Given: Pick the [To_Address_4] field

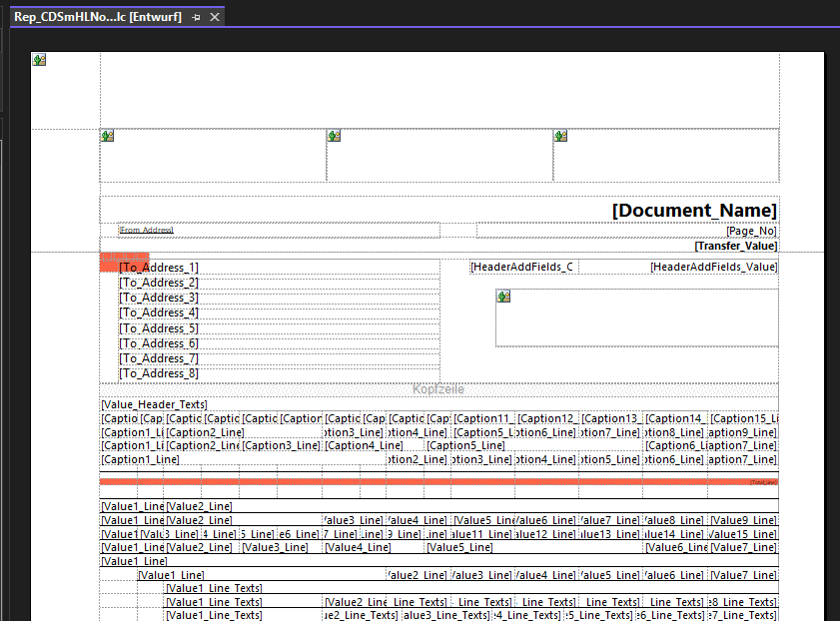Looking at the screenshot, I should coord(279,312).
